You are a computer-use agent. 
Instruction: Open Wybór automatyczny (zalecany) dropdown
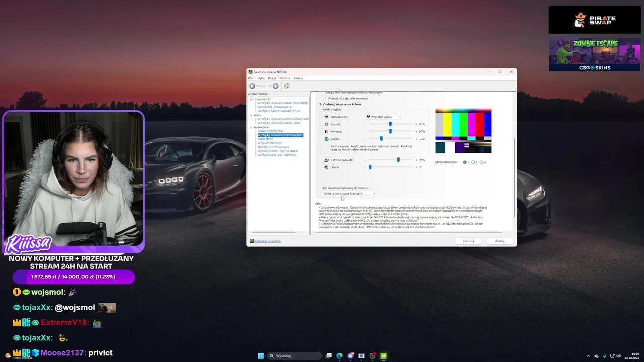[349, 193]
